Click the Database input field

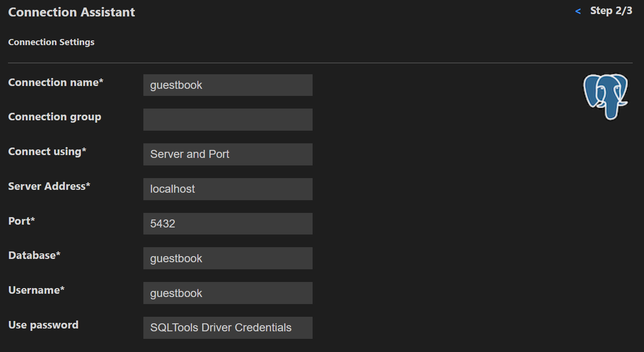tap(228, 258)
